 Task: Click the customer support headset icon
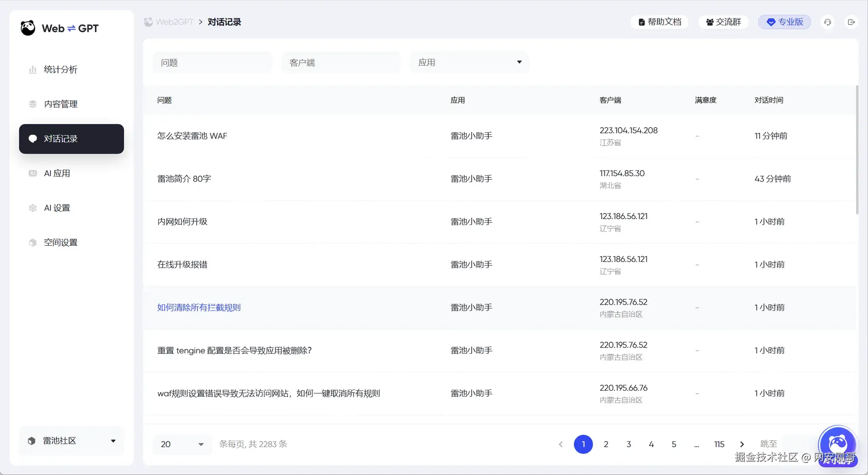(827, 22)
